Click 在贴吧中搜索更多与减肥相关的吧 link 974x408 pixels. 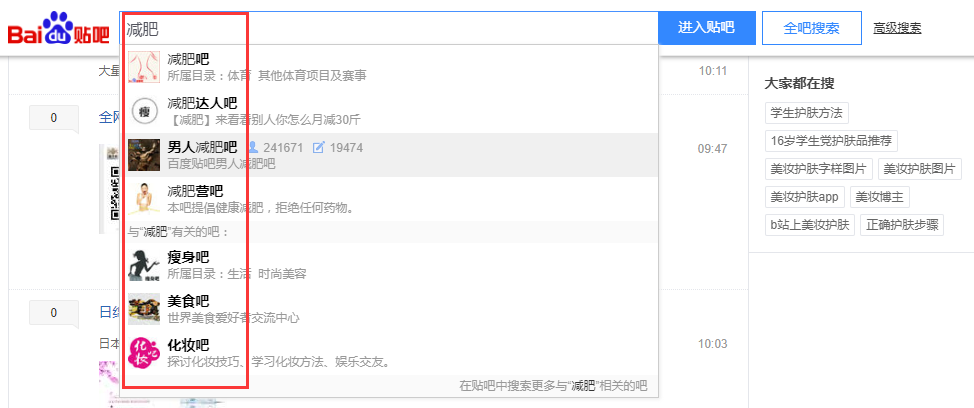click(x=553, y=386)
